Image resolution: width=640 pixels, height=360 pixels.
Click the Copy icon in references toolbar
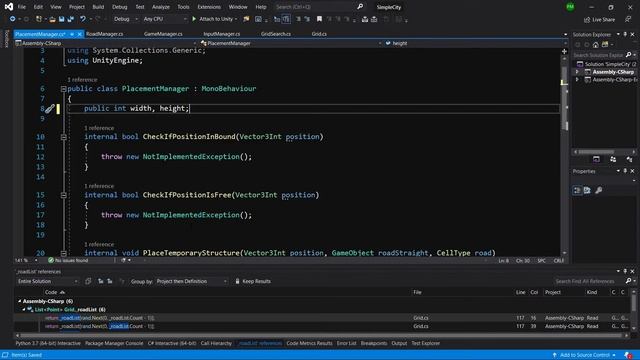88,281
